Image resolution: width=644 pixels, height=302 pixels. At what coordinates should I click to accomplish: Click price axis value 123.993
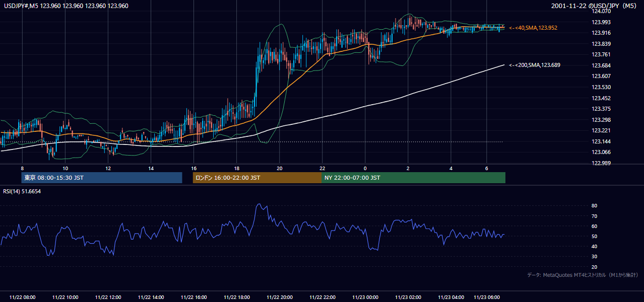601,22
